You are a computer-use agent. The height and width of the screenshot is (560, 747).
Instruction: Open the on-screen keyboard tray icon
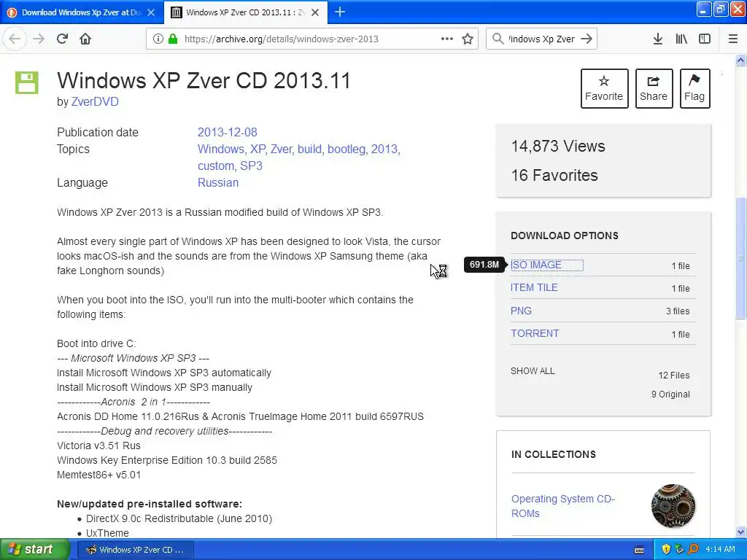639,550
